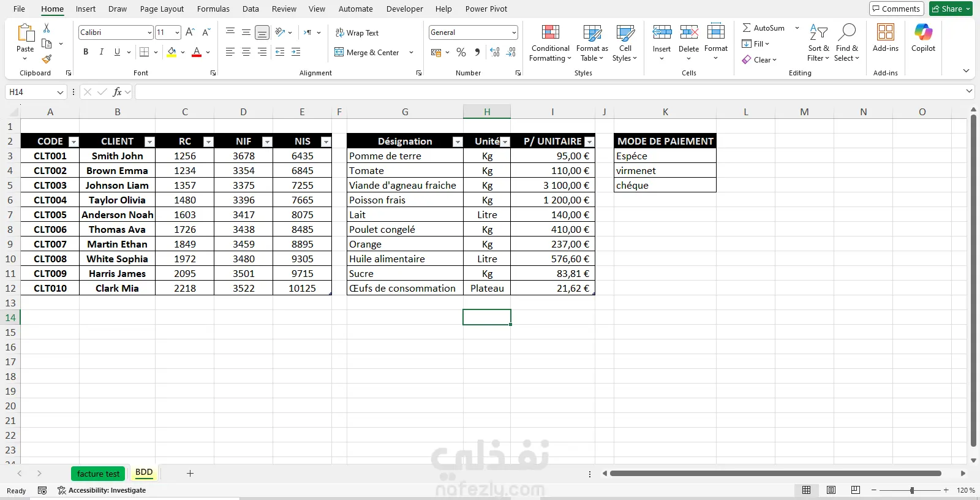Click the Find & Select magnifier
This screenshot has height=500, width=980.
[x=846, y=32]
